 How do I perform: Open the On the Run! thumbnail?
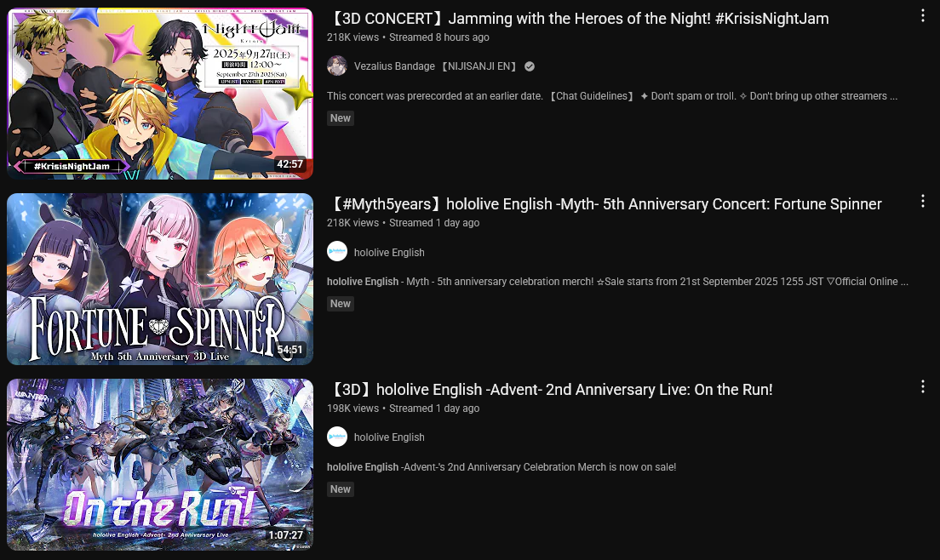pyautogui.click(x=160, y=464)
